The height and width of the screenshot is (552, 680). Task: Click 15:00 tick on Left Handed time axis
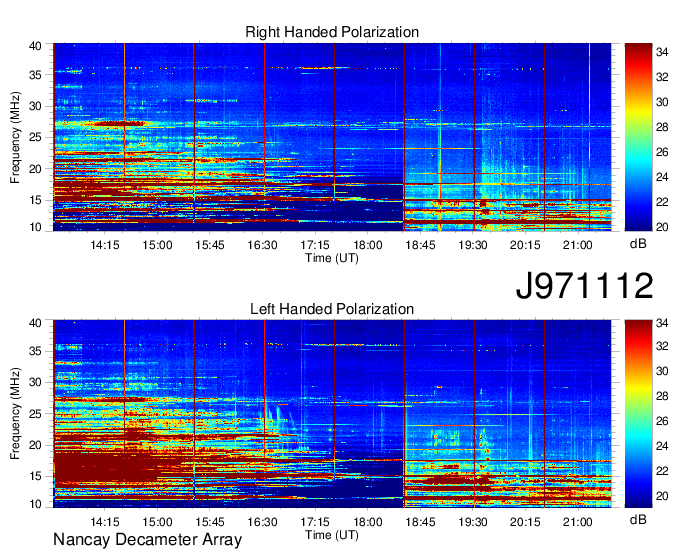[x=157, y=521]
